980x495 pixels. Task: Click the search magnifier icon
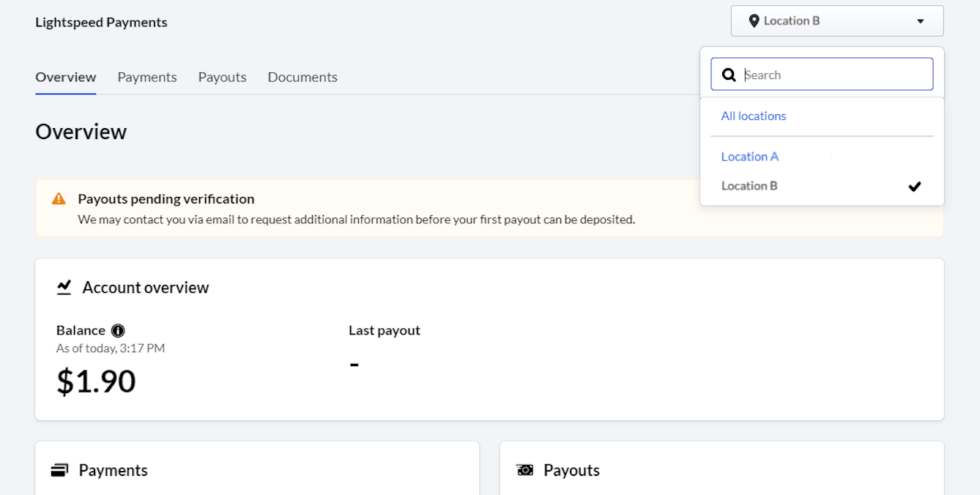click(x=729, y=75)
